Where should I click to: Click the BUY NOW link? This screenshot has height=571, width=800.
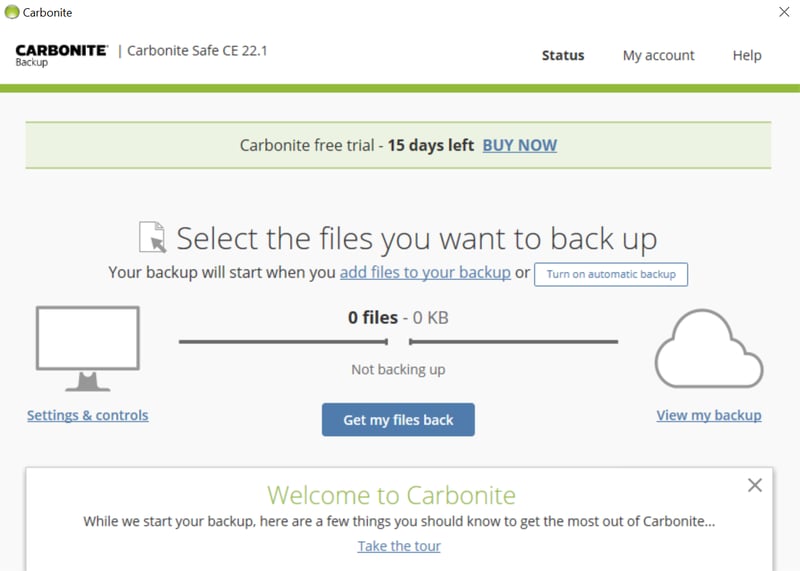point(519,145)
